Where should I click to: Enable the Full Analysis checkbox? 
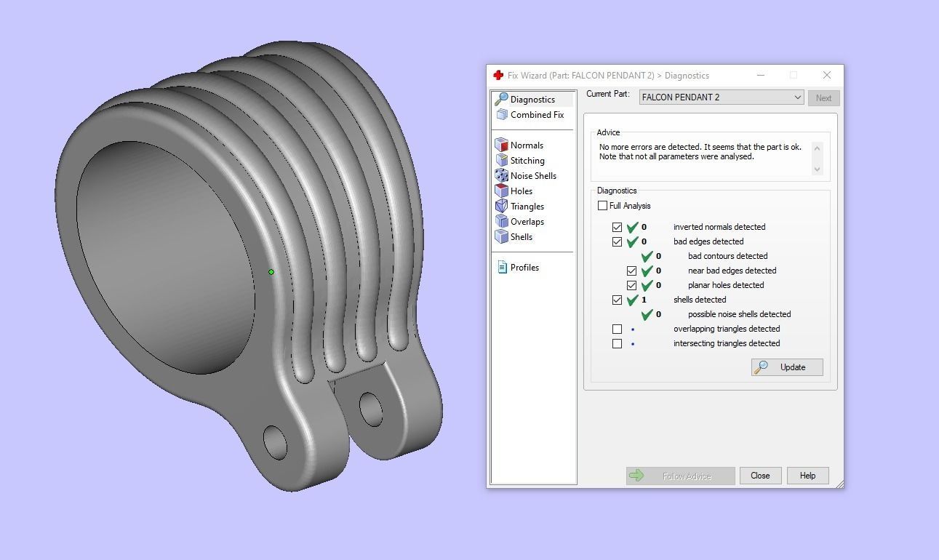tap(602, 206)
